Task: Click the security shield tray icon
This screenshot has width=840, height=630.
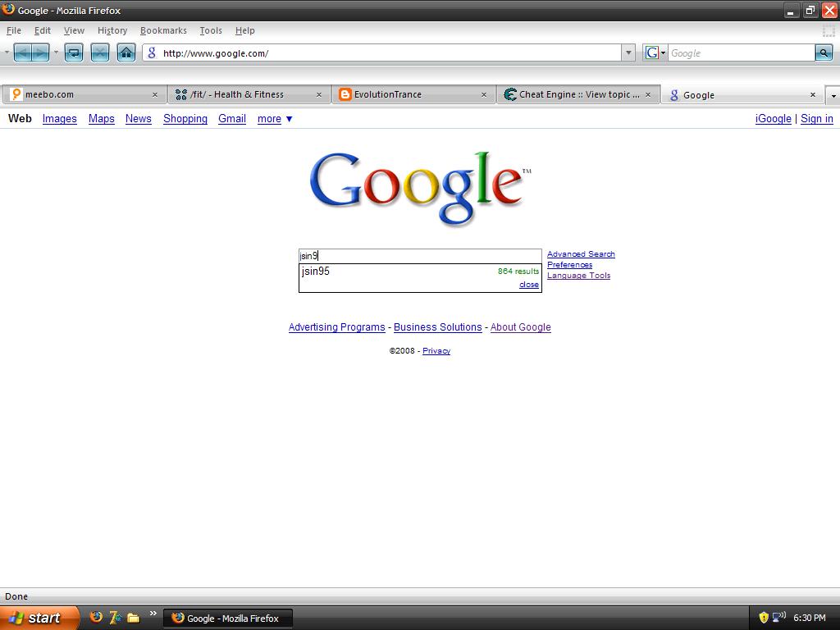Action: 764,618
